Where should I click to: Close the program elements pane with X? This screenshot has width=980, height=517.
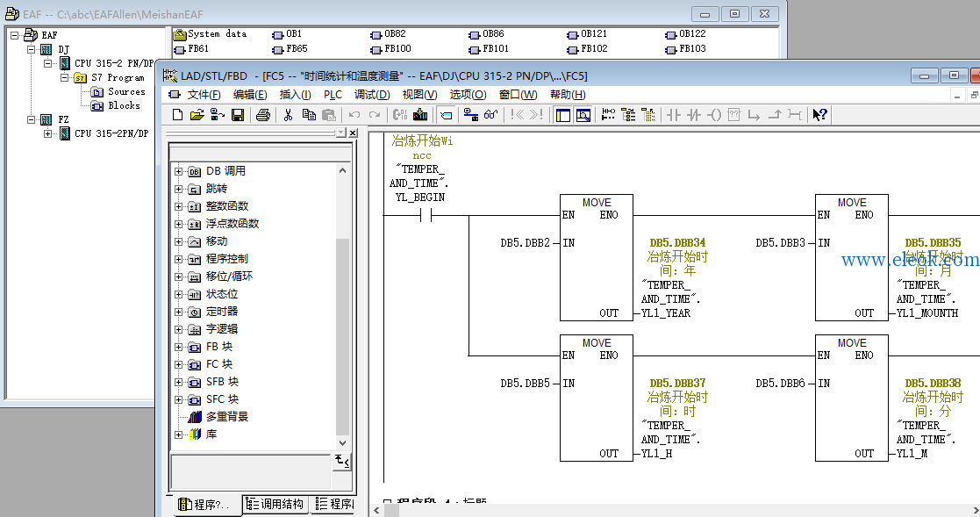coord(353,133)
